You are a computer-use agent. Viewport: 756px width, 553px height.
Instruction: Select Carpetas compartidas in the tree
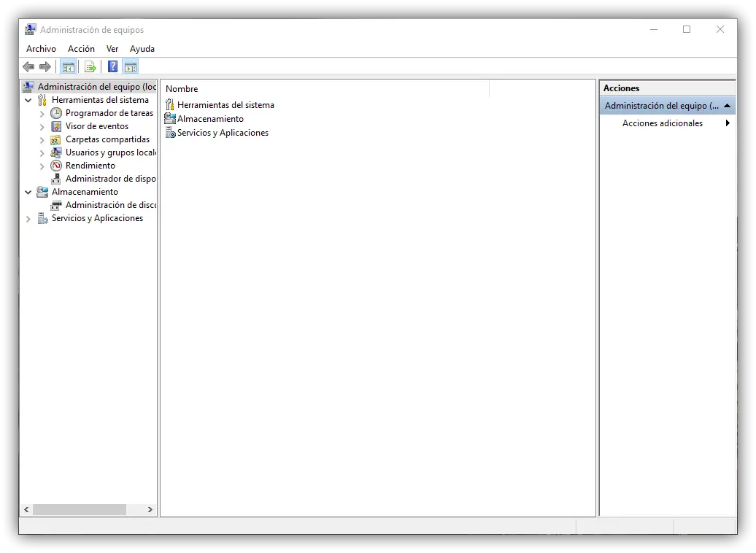pos(107,139)
